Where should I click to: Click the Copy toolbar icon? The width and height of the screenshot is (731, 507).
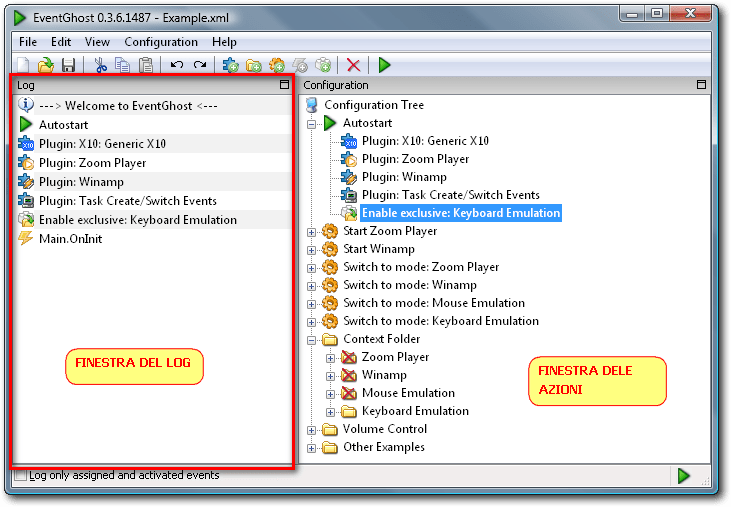click(123, 65)
